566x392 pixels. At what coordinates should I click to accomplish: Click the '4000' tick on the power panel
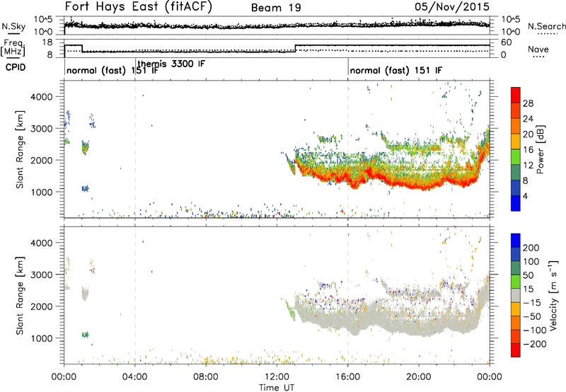[42, 97]
